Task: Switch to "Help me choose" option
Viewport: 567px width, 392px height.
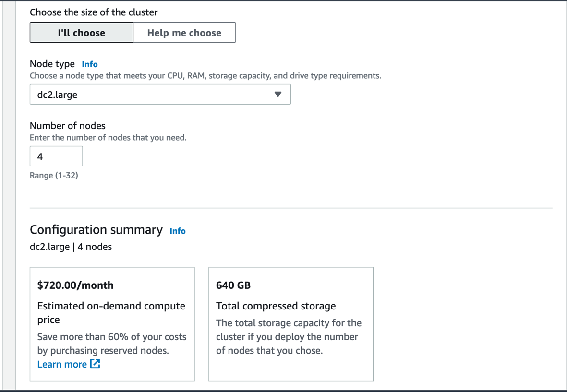Action: point(184,33)
